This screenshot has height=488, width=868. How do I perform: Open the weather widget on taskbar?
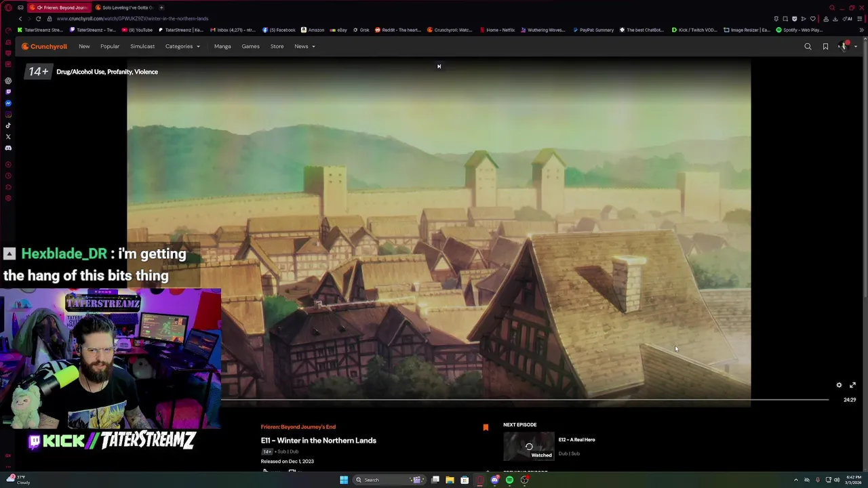pos(18,479)
